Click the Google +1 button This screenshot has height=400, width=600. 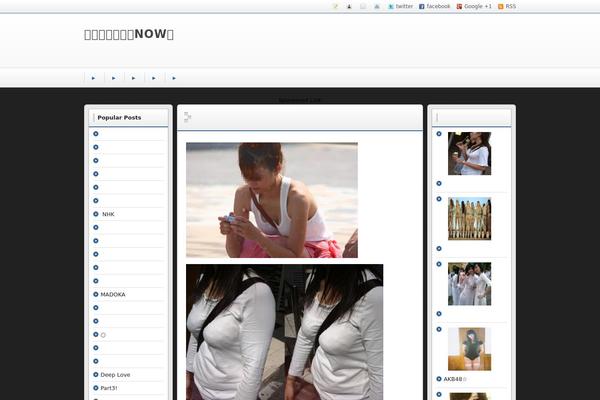click(474, 7)
